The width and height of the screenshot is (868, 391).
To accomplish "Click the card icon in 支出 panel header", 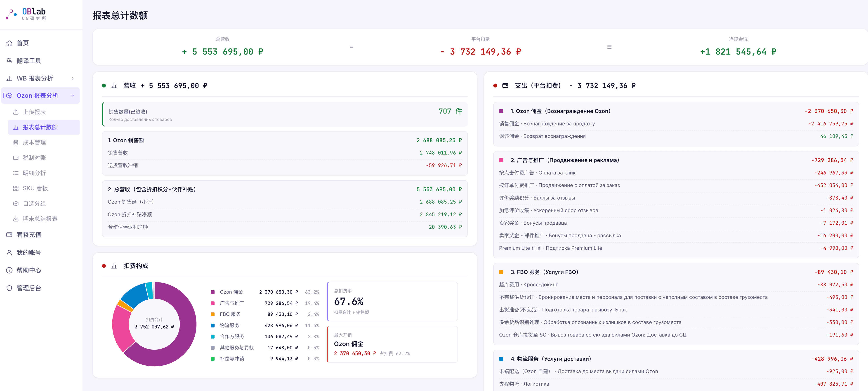I will (505, 86).
